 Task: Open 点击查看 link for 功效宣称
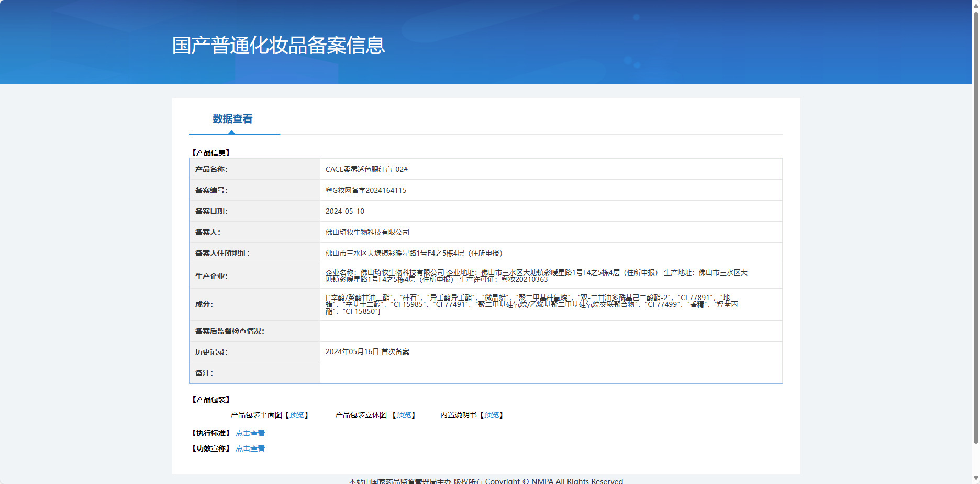[250, 448]
